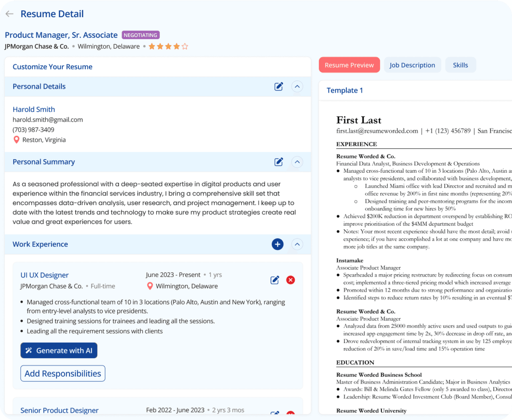
Task: Open the Resume Preview tab
Action: pos(349,65)
